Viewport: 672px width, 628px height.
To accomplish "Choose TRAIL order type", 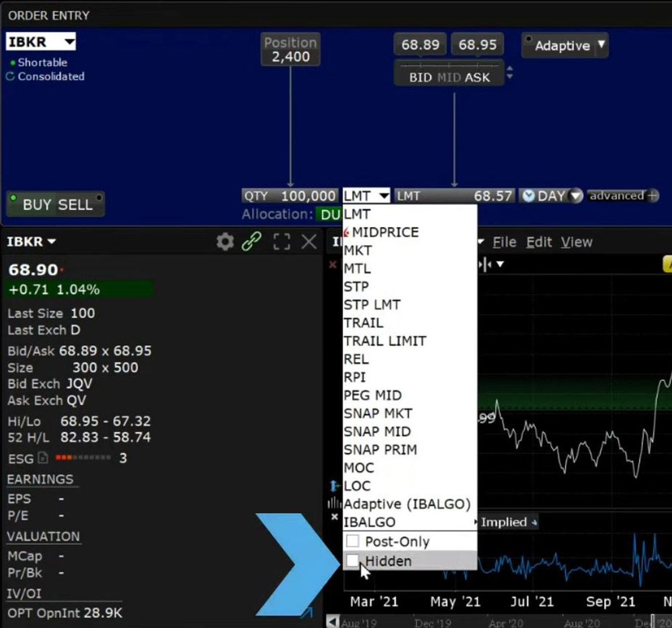I will [x=410, y=322].
